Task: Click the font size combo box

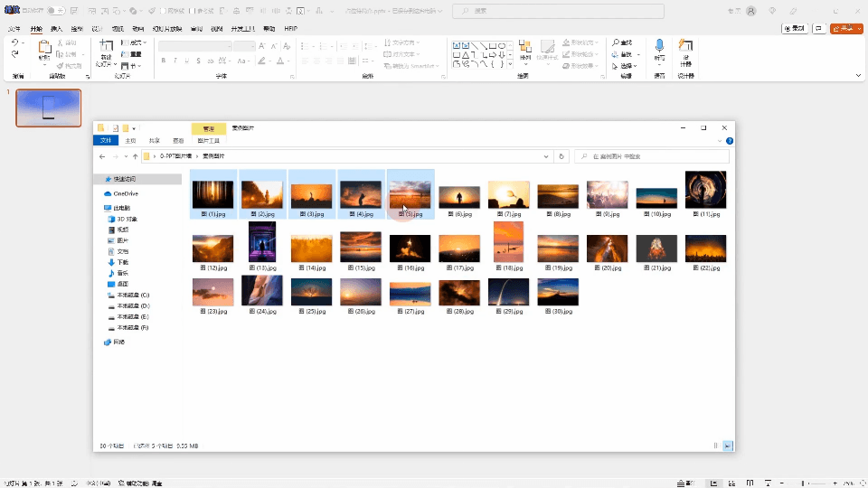Action: 244,46
